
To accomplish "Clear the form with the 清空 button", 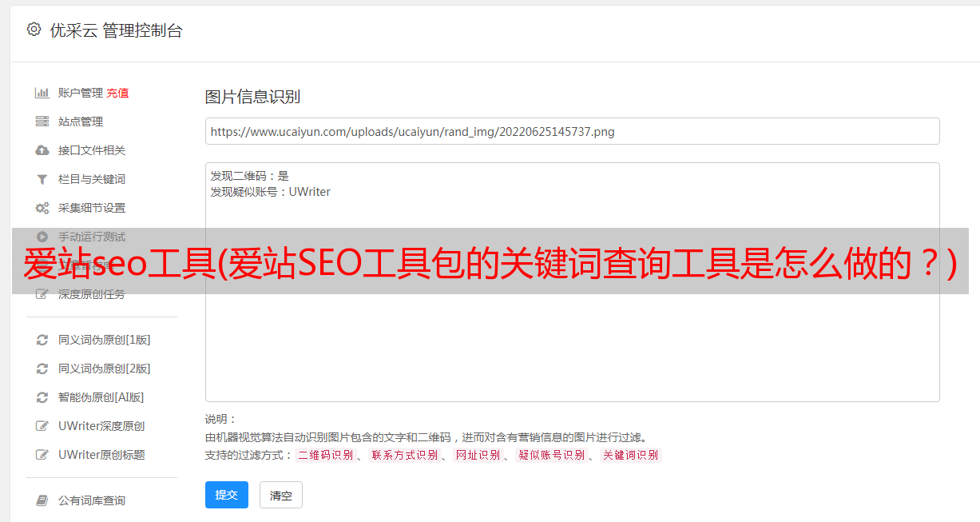I will coord(281,495).
